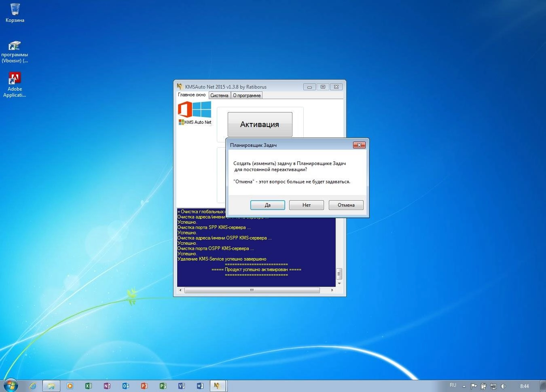Launch Excel from the taskbar
546x392 pixels.
tap(89, 386)
